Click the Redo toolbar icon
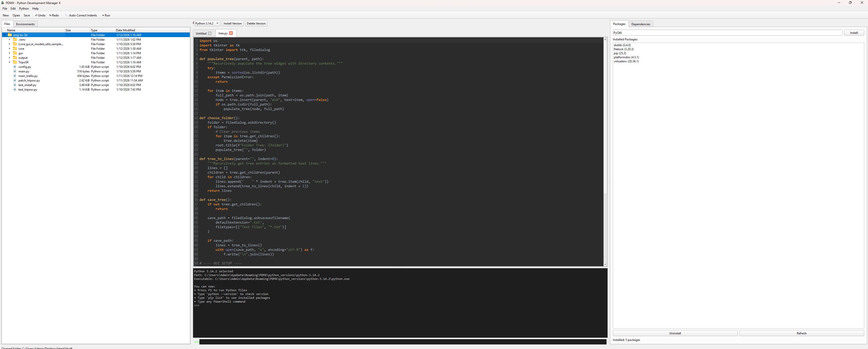Viewport: 868px width, 349px height. click(50, 15)
